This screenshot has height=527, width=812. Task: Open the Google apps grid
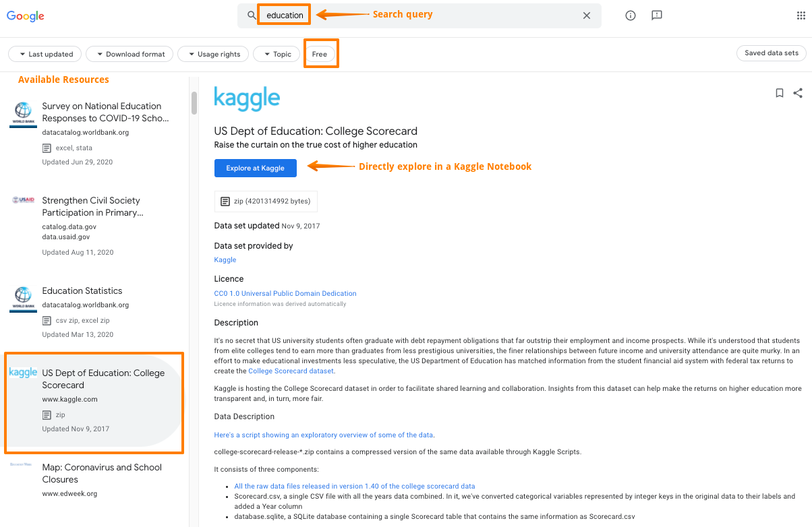pos(801,15)
